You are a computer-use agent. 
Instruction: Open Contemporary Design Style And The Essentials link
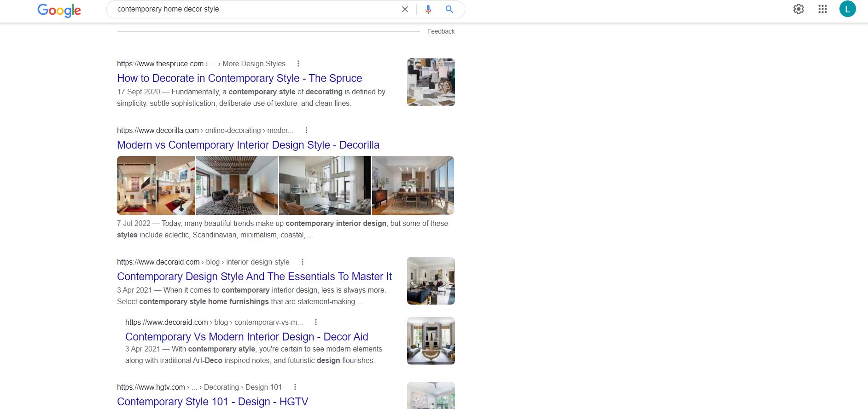(254, 277)
